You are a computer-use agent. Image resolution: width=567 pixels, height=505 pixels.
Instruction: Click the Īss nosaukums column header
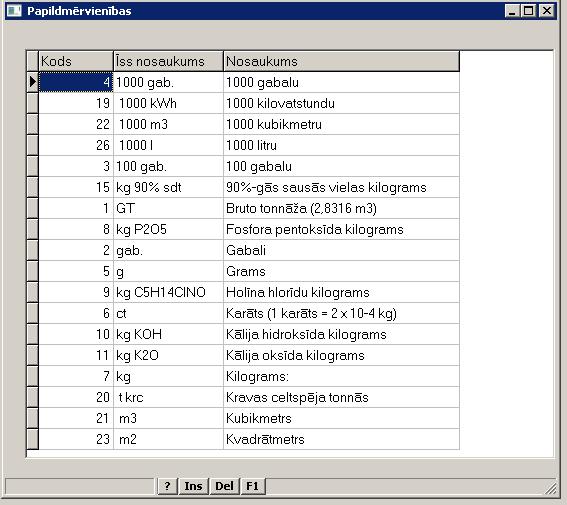[x=168, y=61]
